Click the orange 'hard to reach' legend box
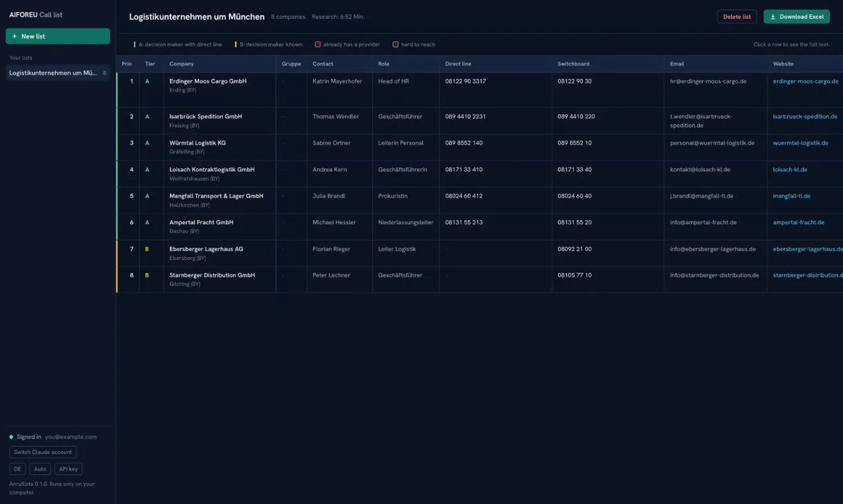This screenshot has height=504, width=843. [396, 44]
